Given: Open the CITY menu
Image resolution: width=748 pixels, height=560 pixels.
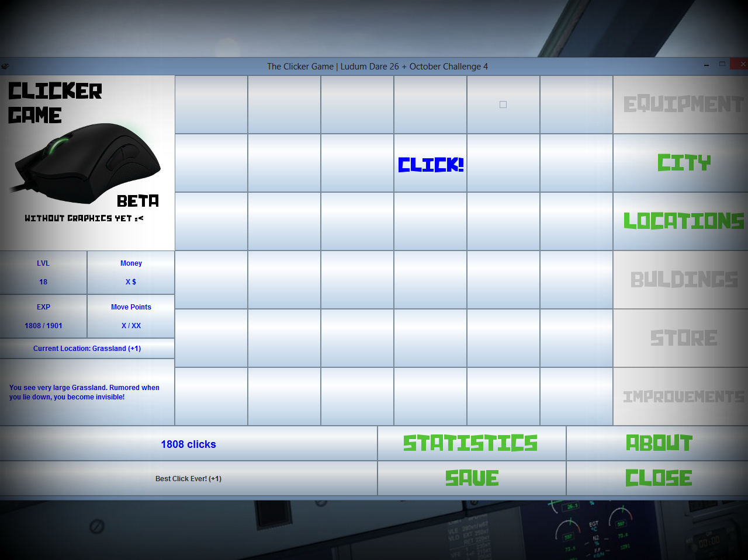Looking at the screenshot, I should click(x=683, y=162).
